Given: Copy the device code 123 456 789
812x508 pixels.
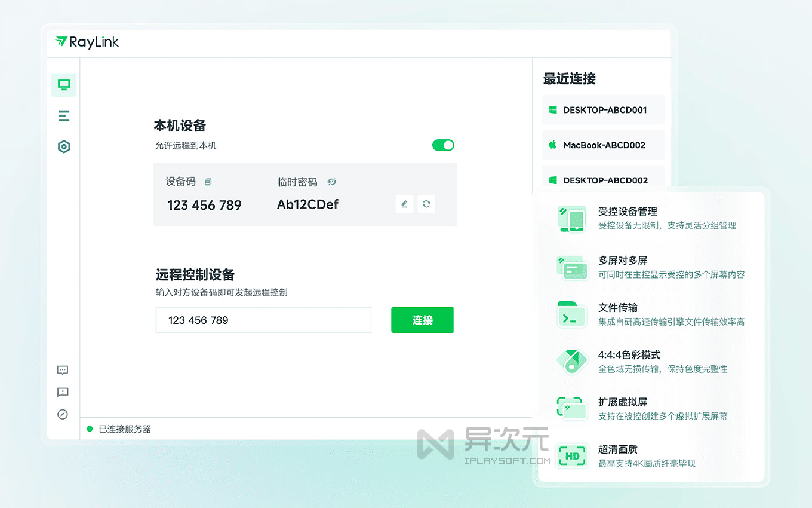Looking at the screenshot, I should [207, 182].
